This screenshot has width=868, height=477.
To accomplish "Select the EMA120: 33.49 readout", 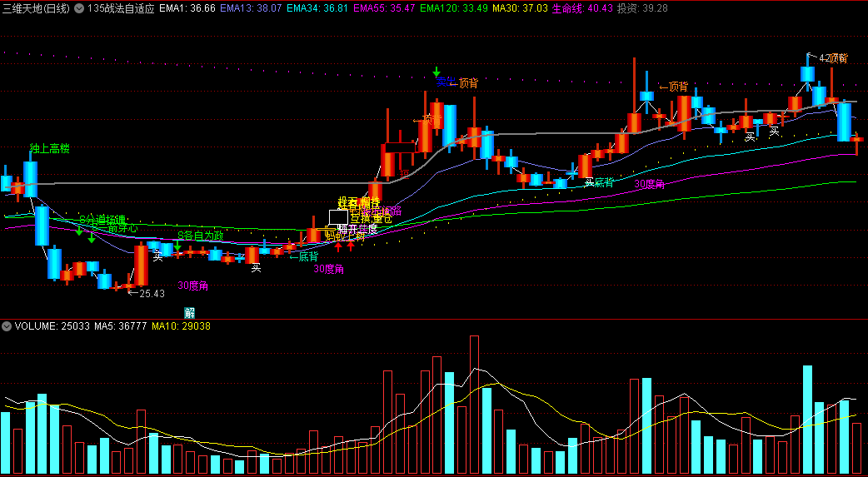I will pyautogui.click(x=454, y=9).
